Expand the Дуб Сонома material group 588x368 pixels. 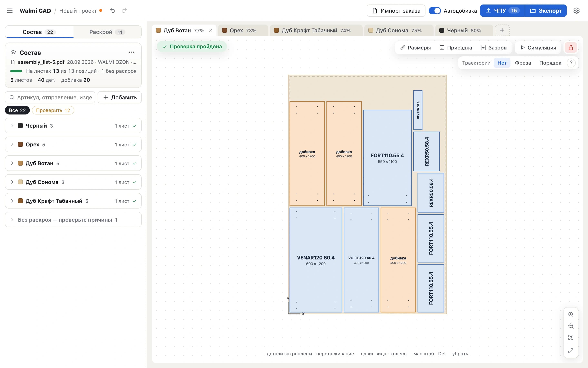tap(73, 182)
